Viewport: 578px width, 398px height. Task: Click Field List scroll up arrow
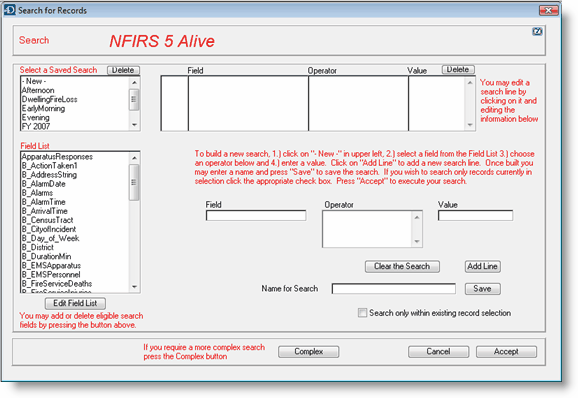tap(135, 158)
